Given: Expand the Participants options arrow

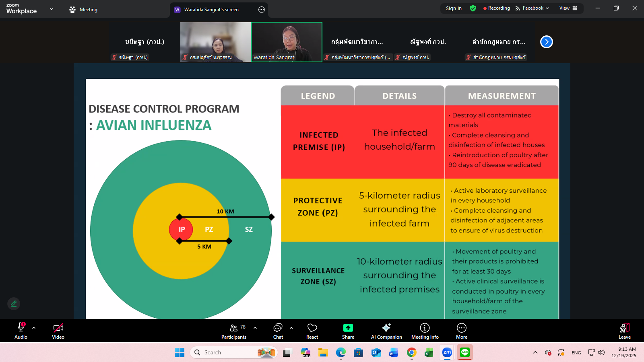Looking at the screenshot, I should point(255,328).
